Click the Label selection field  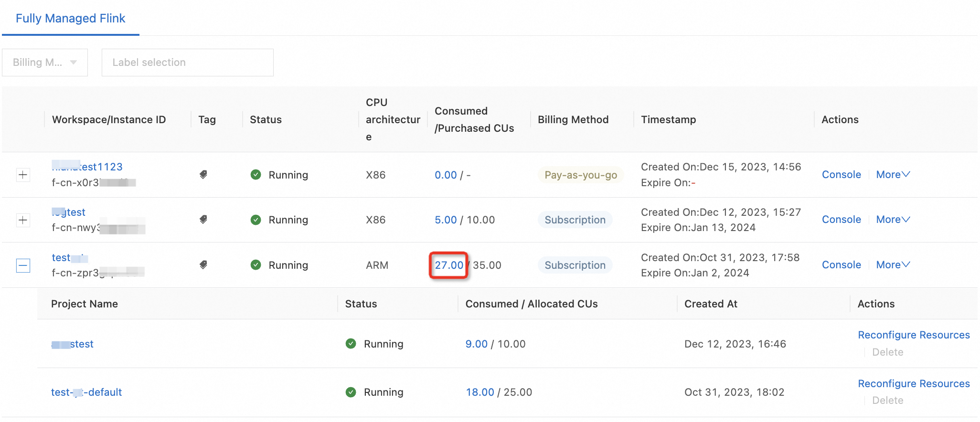(187, 63)
